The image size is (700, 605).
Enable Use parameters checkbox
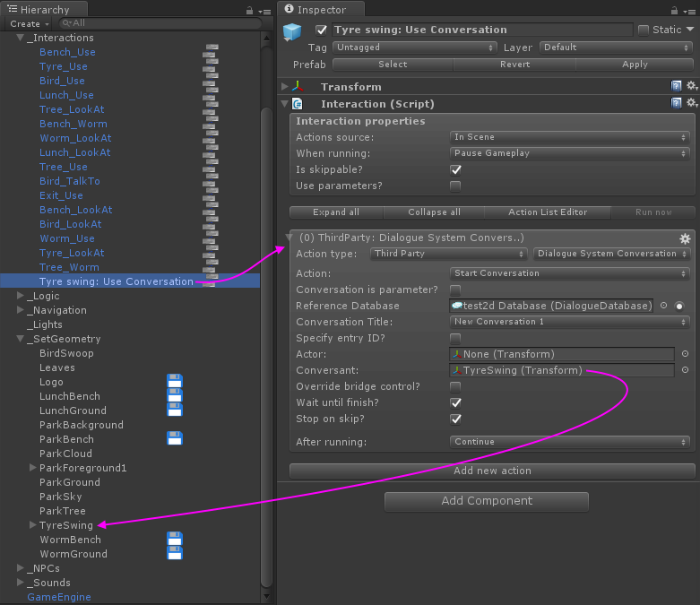455,186
